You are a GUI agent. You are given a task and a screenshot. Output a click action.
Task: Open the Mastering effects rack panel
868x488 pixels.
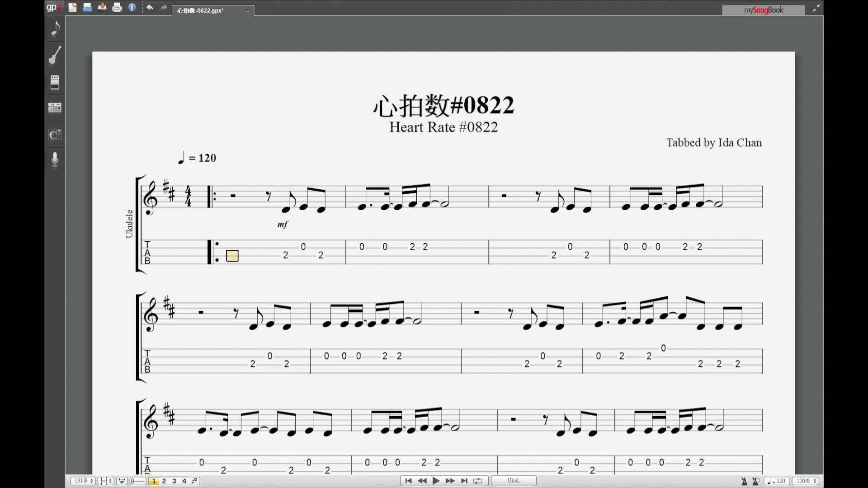click(x=55, y=107)
